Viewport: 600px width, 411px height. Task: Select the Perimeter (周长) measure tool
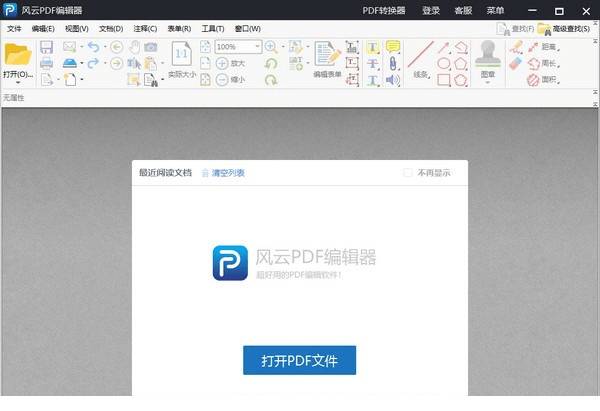[x=543, y=63]
